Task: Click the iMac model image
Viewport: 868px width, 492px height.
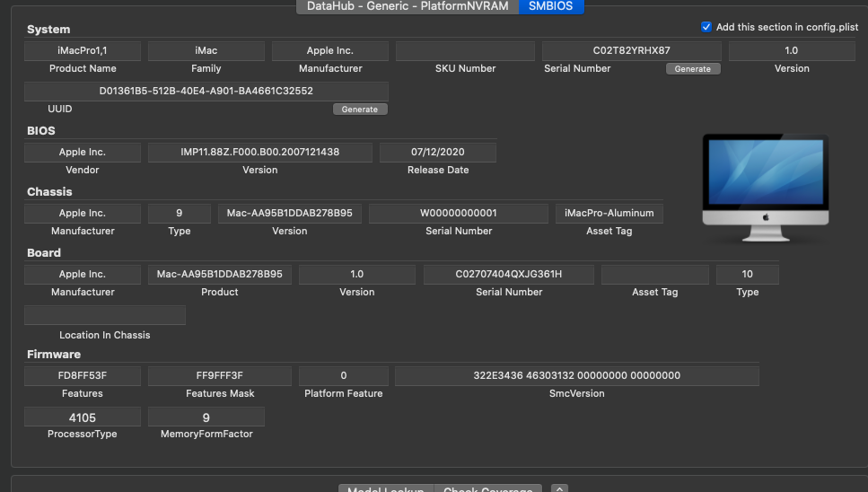Action: pyautogui.click(x=766, y=188)
